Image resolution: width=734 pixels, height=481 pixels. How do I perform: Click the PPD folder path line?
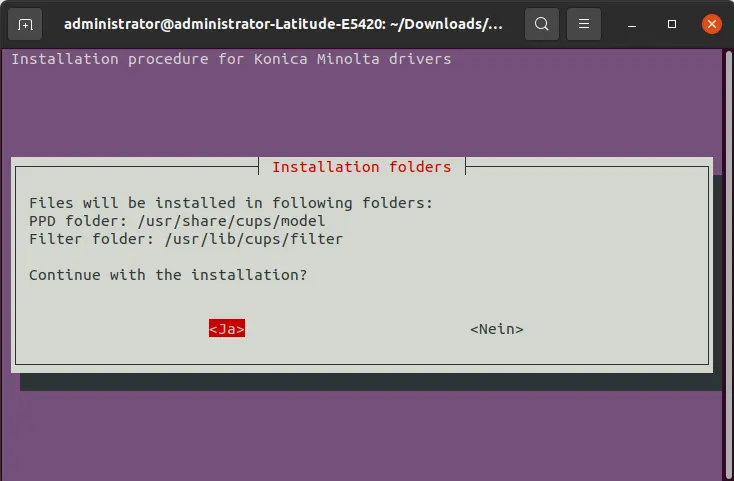click(177, 221)
